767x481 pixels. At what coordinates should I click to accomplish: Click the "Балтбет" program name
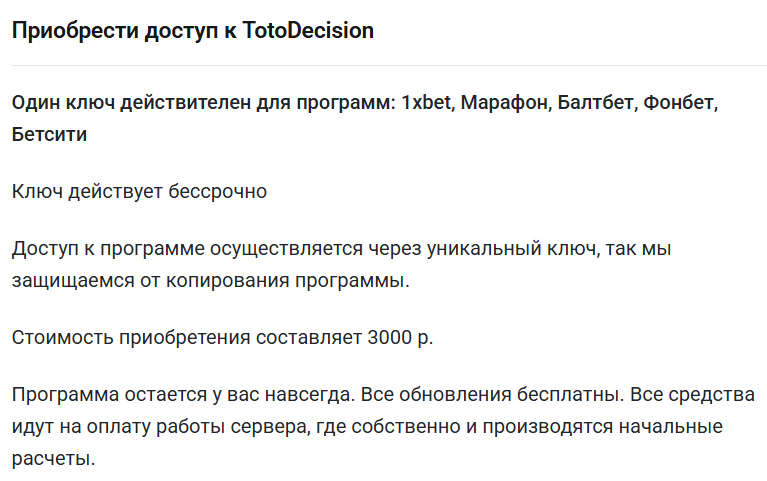point(595,104)
